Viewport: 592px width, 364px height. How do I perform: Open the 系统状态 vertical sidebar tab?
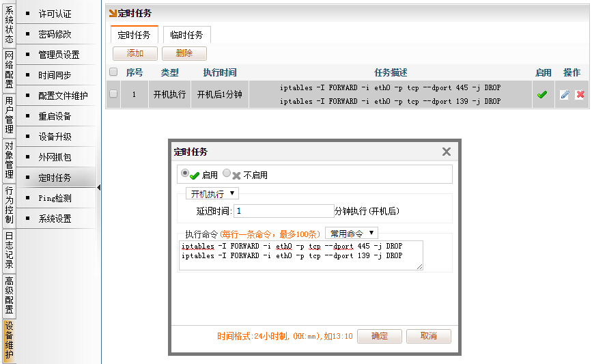[9, 25]
